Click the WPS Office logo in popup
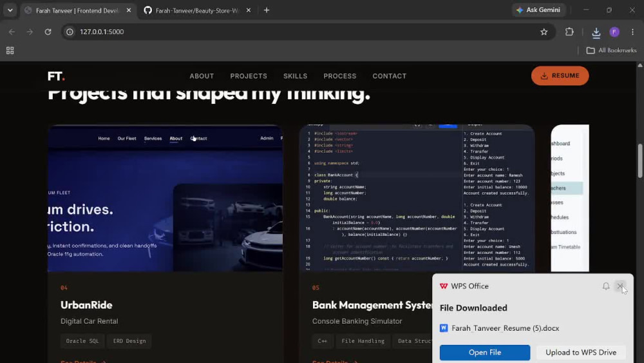 (444, 286)
